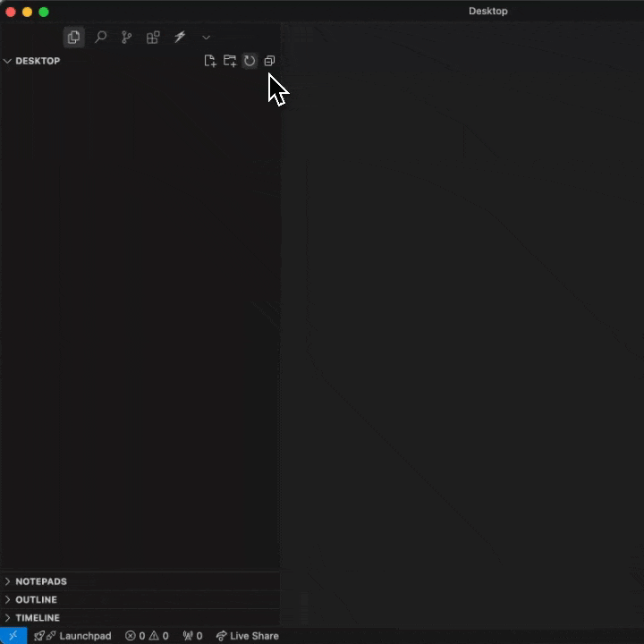This screenshot has height=644, width=644.
Task: Show additional views chevron in activity bar
Action: [207, 38]
